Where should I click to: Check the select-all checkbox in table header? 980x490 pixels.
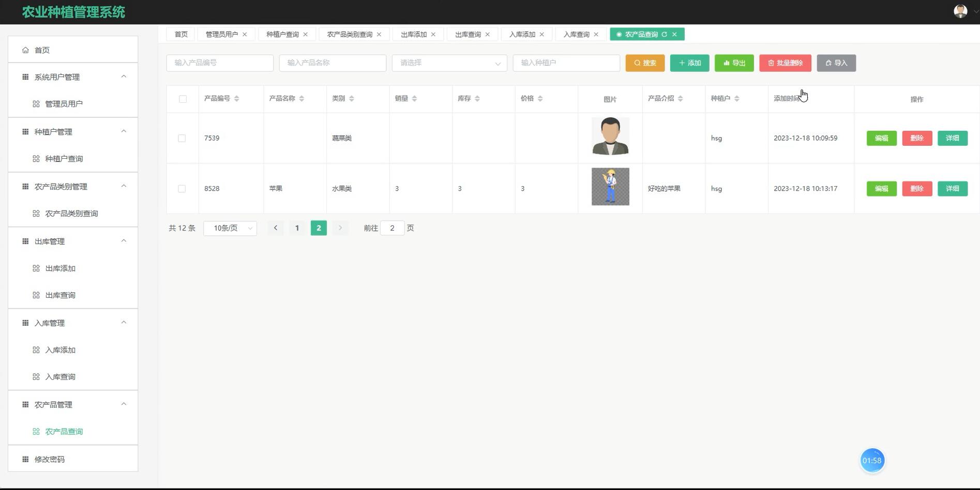coord(182,98)
